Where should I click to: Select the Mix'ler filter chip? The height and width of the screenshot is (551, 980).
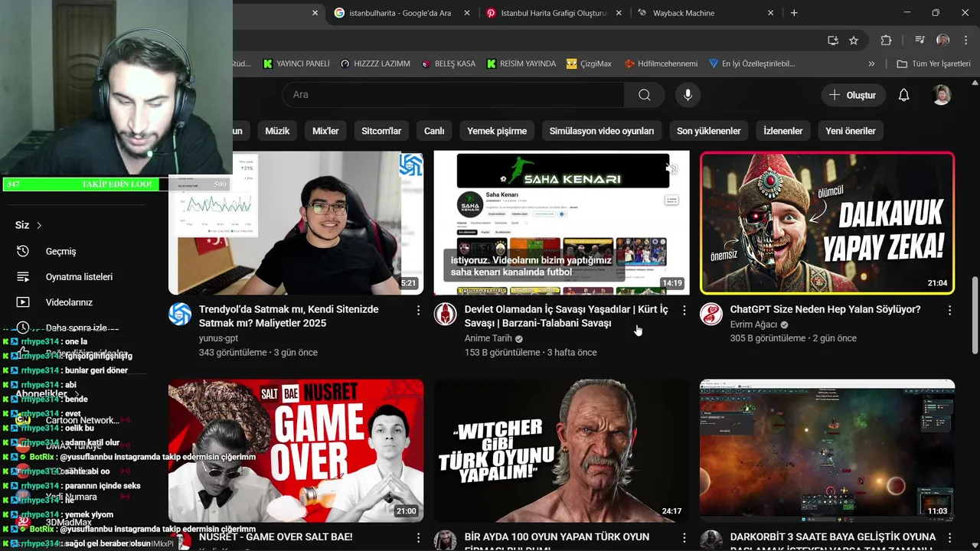325,131
